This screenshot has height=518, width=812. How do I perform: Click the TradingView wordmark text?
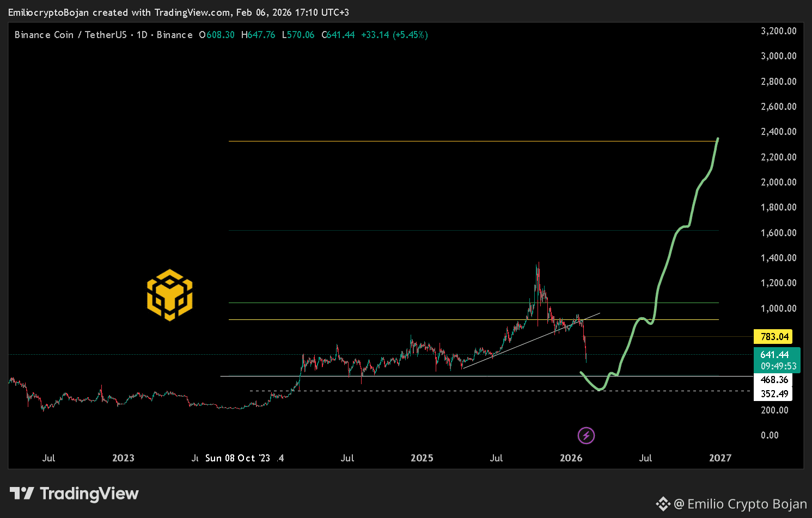[x=89, y=494]
